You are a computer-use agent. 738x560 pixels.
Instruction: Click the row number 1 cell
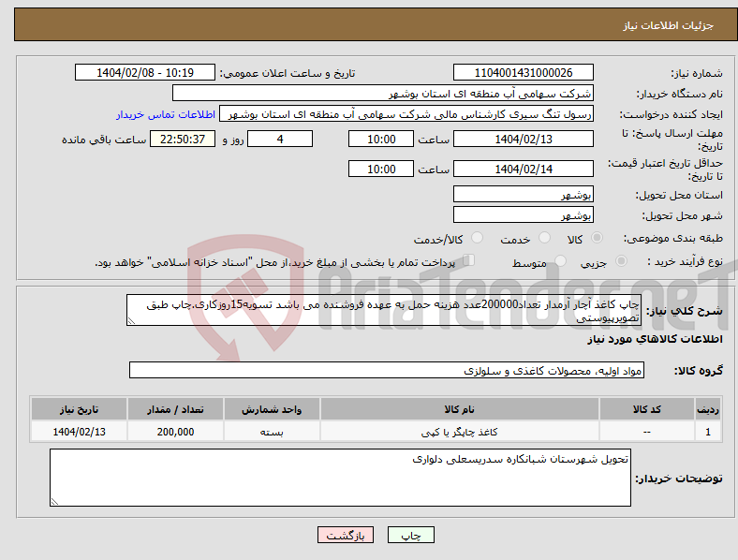pos(707,432)
